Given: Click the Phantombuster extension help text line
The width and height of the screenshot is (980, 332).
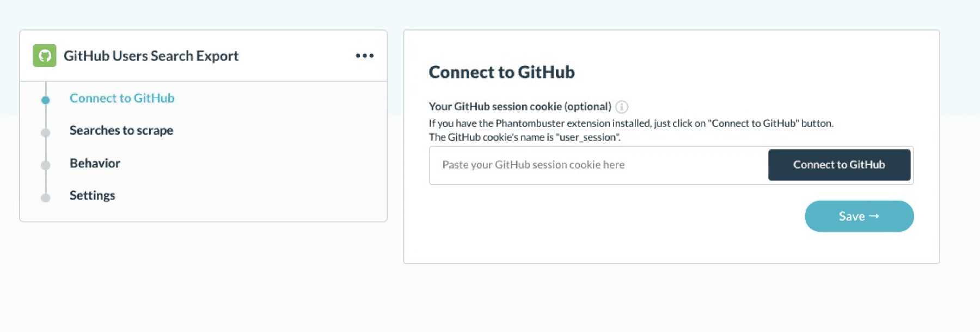Looking at the screenshot, I should point(630,123).
